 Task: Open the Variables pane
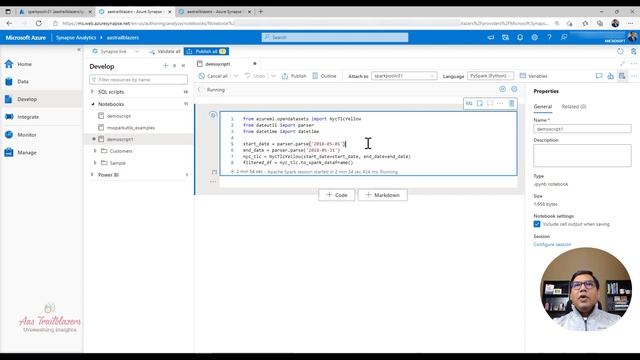pos(533,76)
